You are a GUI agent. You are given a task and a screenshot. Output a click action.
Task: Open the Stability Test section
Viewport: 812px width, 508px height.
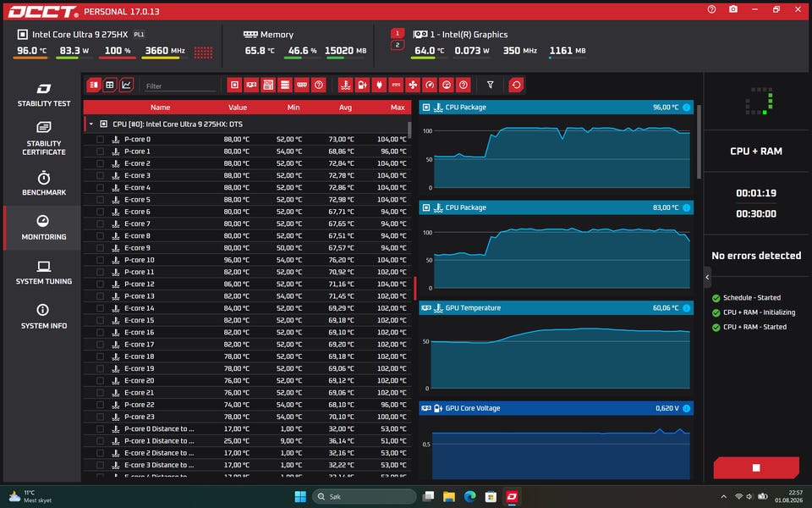pos(43,95)
